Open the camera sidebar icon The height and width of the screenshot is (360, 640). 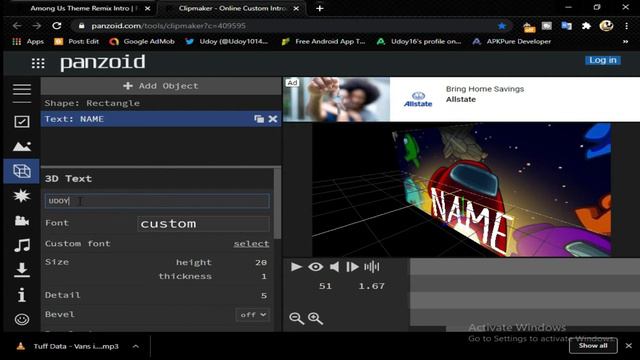point(22,221)
